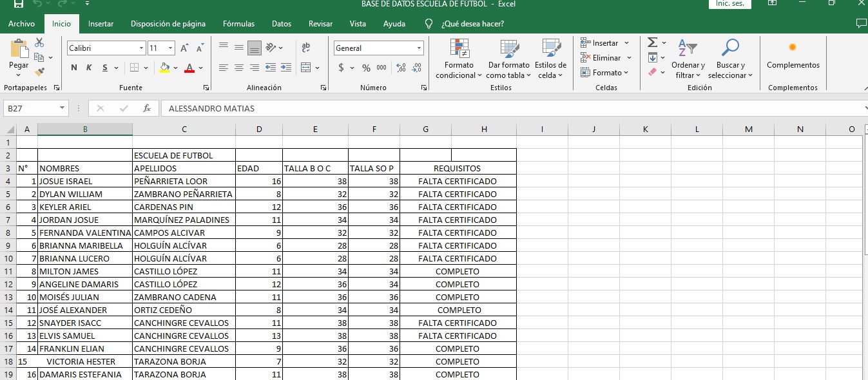Expand the Name Box dropdown showing B27
The image size is (868, 380).
(62, 108)
